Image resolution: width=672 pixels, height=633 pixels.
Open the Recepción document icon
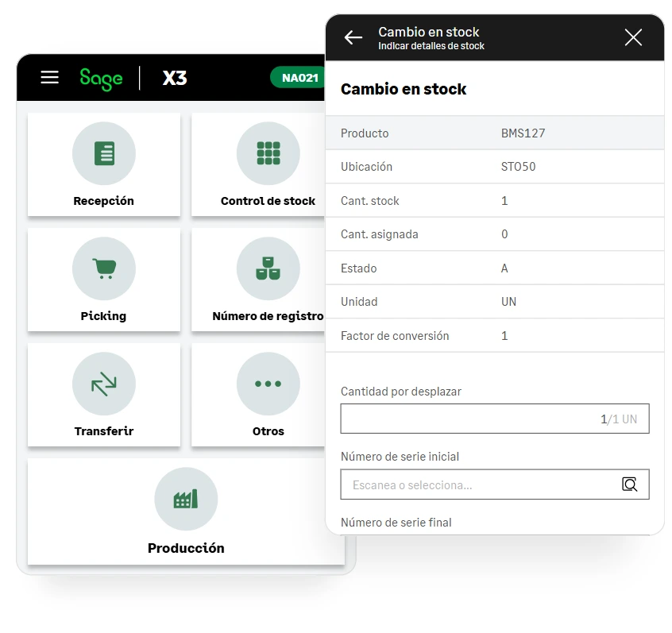pos(104,153)
